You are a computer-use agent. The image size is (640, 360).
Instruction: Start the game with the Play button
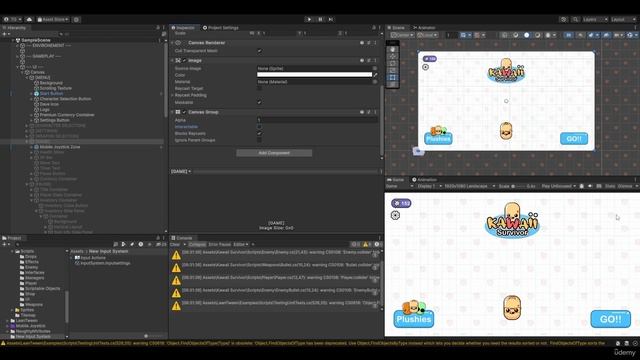309,19
